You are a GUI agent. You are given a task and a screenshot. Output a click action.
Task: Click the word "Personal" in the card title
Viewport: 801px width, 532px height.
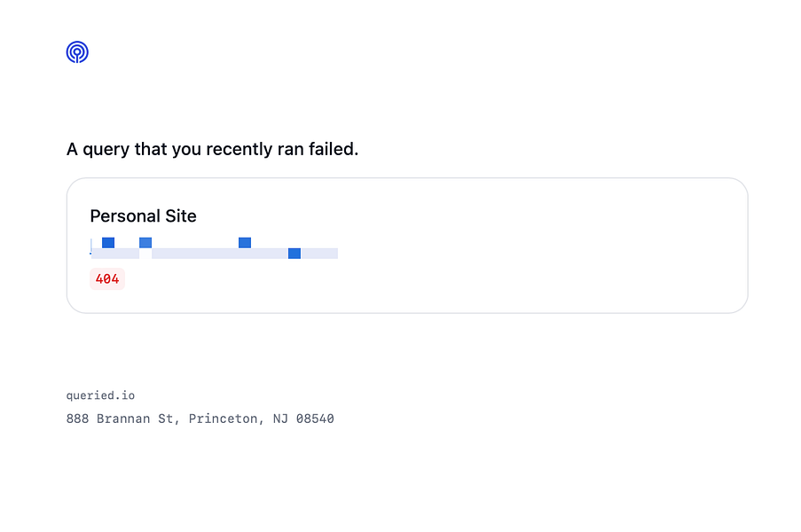[124, 216]
